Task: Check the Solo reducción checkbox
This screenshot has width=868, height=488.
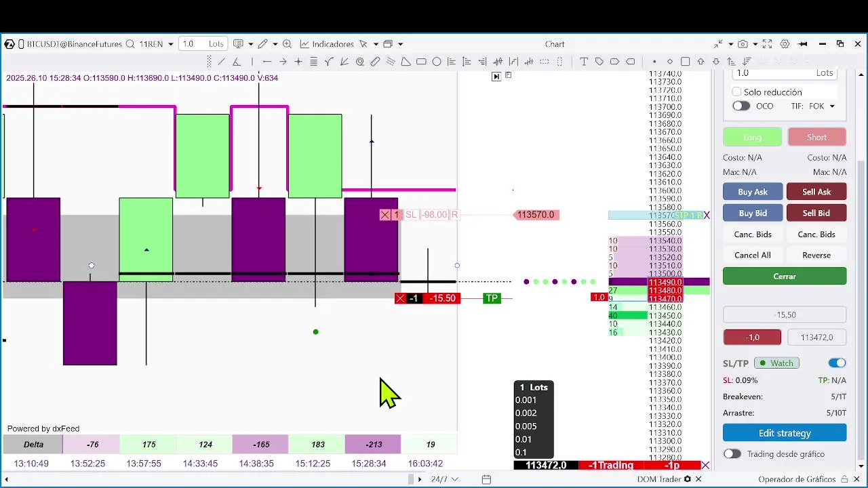Action: 736,91
